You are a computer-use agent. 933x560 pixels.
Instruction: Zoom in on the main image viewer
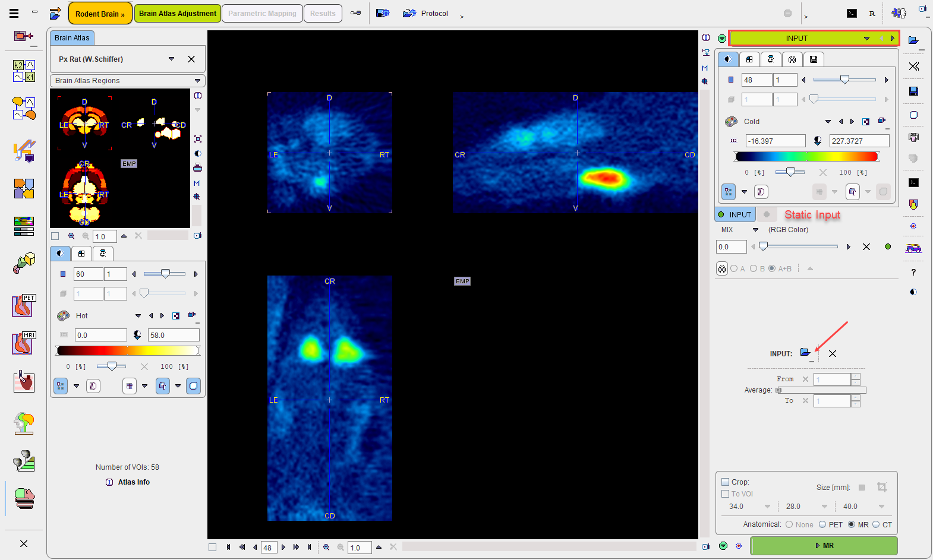326,547
